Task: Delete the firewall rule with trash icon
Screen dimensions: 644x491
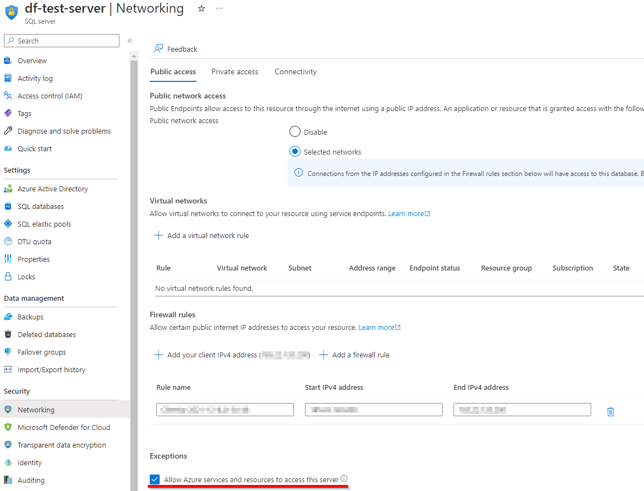Action: point(610,411)
